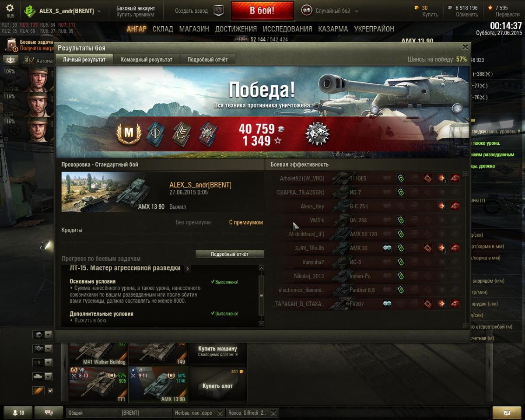The height and width of the screenshot is (420, 525).
Task: Open the contacts list button showing 10
Action: 18,413
